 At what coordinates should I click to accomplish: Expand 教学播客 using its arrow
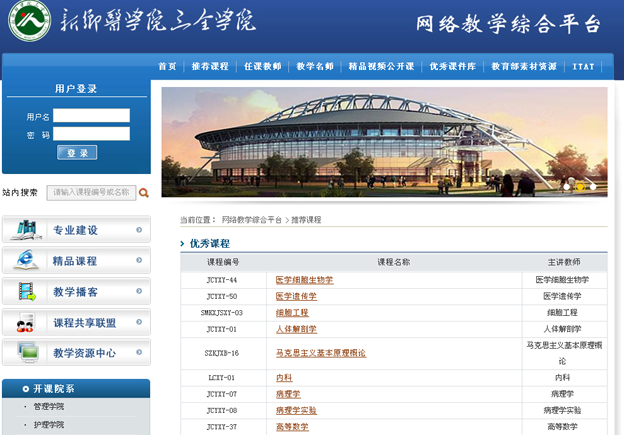pos(139,292)
